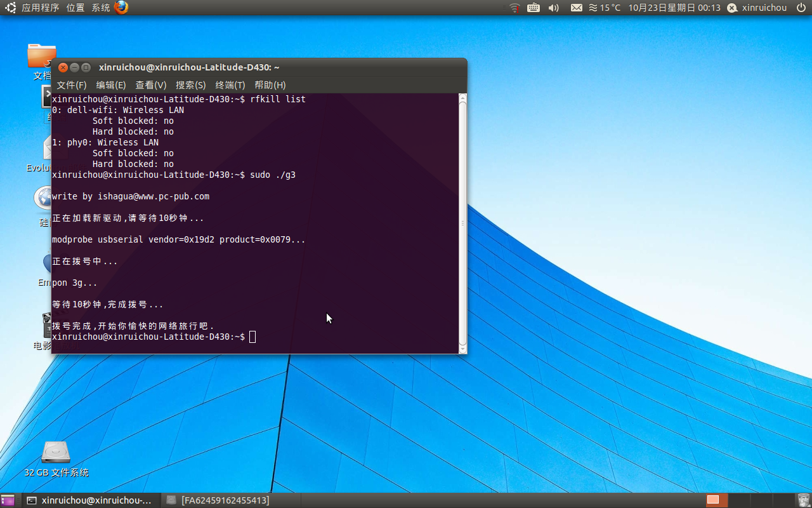812x508 pixels.
Task: Click the terminal title bar text
Action: pos(189,67)
